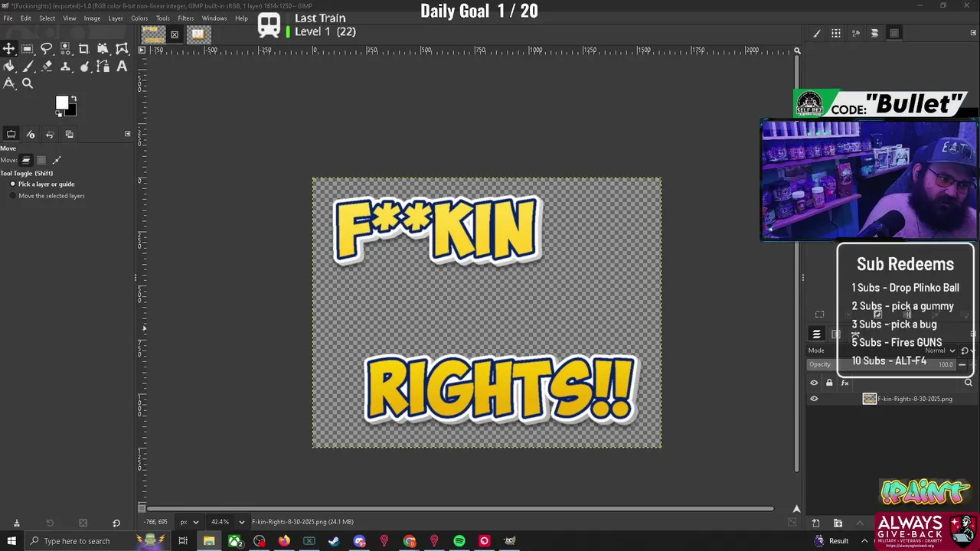Click the navigate image arrow at canvas corner
Screen dimensions: 980x551
coord(796,509)
